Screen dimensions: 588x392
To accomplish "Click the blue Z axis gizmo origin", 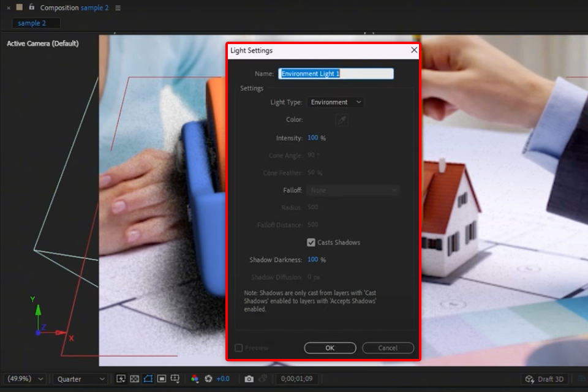I will 38,333.
